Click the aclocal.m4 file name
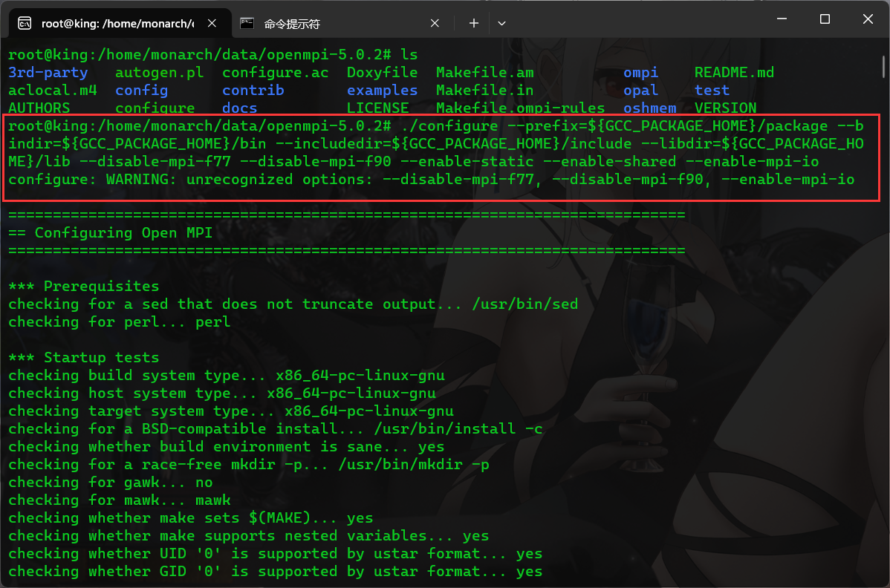The image size is (890, 588). (x=52, y=90)
